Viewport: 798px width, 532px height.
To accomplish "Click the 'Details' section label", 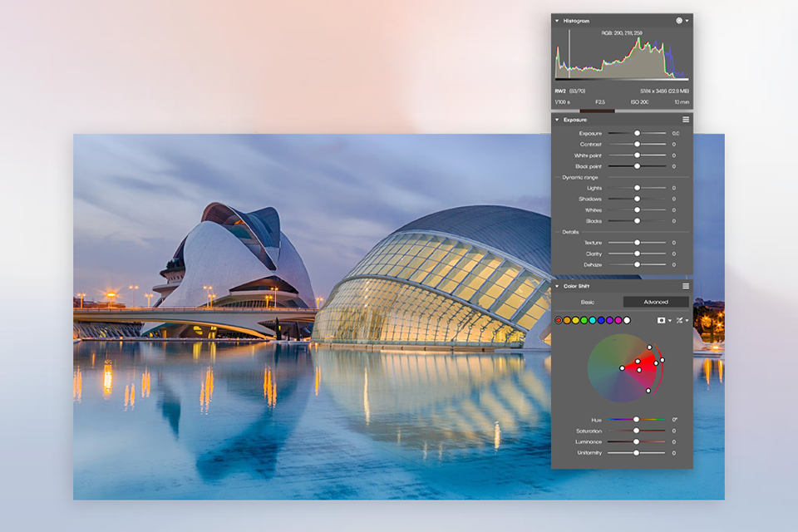I will [x=570, y=232].
